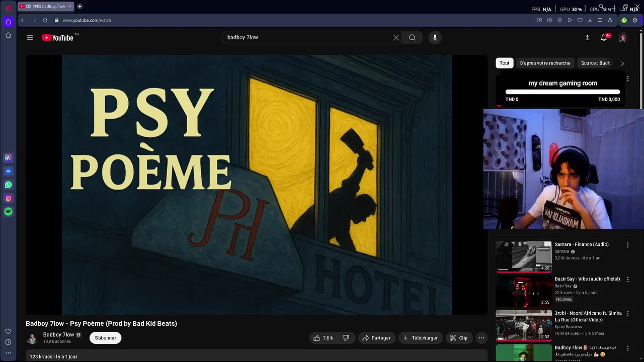Run search with magnifier button
Image resolution: width=644 pixels, height=362 pixels.
pyautogui.click(x=412, y=37)
